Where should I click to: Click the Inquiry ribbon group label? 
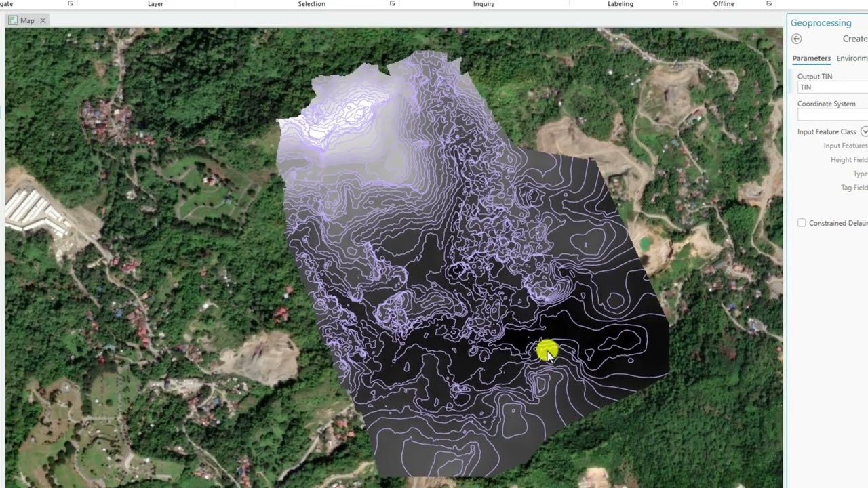click(x=484, y=4)
